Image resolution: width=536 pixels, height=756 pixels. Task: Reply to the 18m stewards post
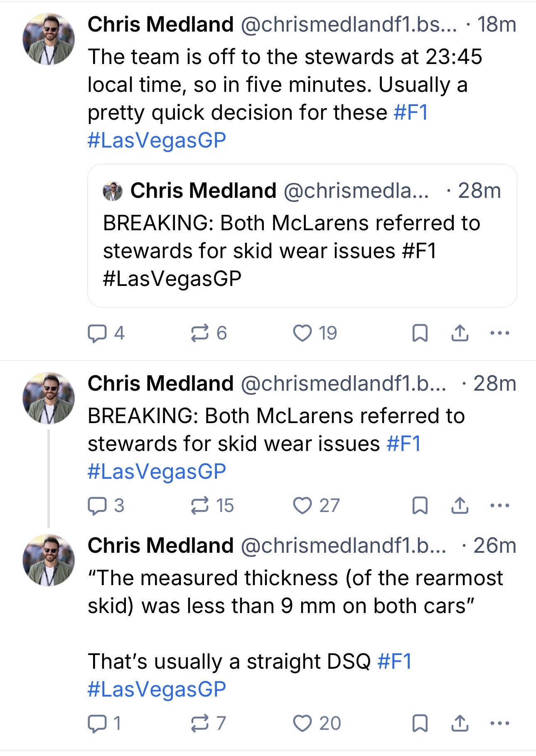point(97,333)
